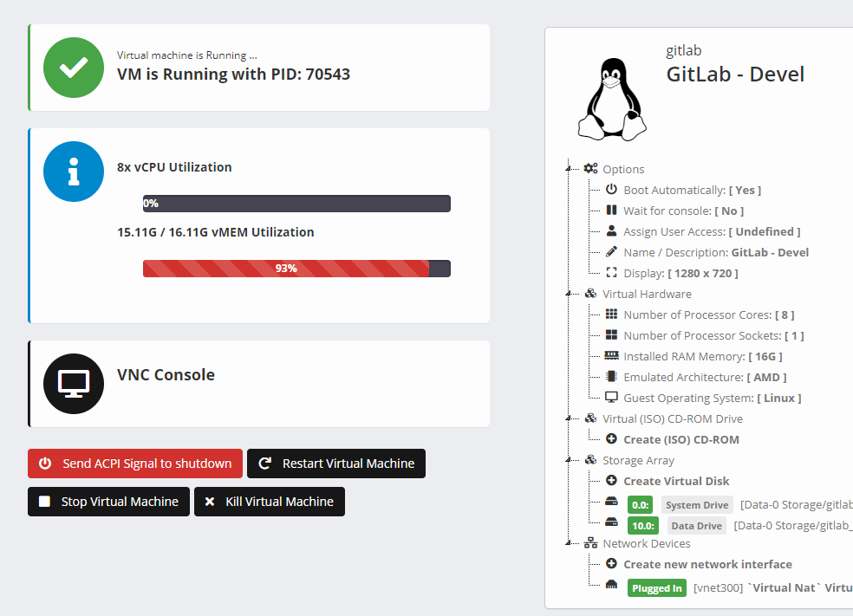Toggle Boot Automatically [ Yes ] value
This screenshot has width=853, height=616.
coord(745,191)
